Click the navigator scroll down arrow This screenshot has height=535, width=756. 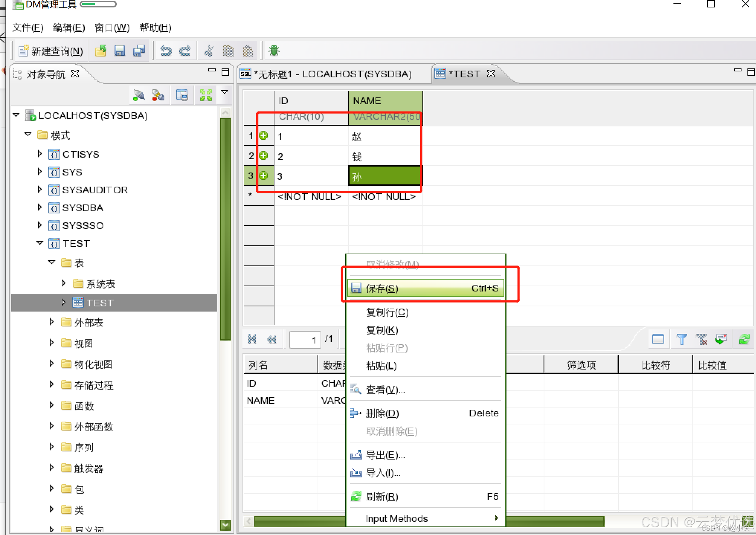[225, 525]
